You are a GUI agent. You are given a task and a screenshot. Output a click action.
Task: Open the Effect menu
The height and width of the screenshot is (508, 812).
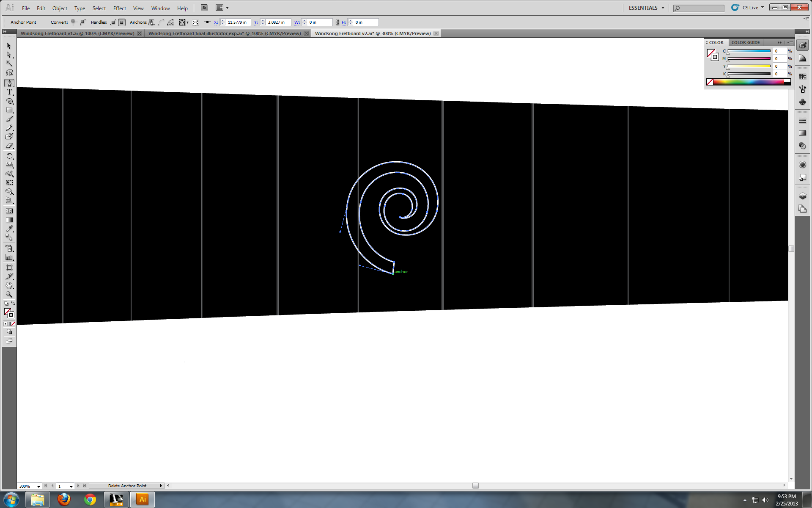(119, 8)
